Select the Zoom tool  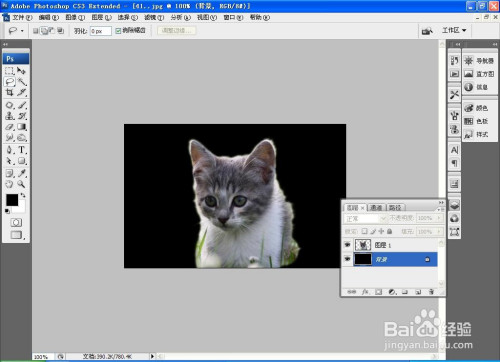22,184
